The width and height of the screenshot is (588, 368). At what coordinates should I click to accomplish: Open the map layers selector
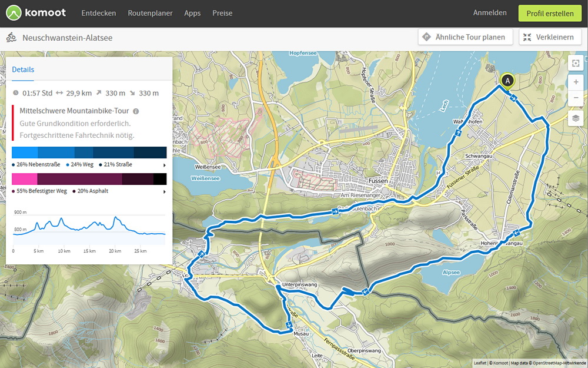point(576,118)
